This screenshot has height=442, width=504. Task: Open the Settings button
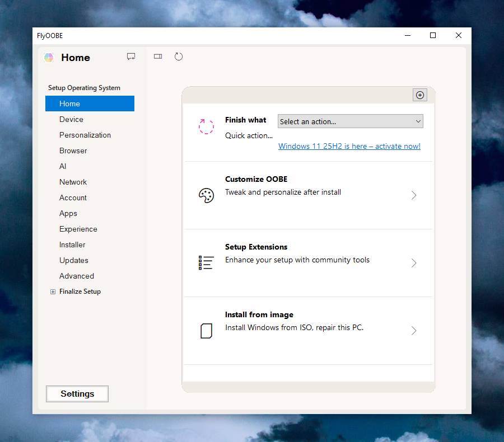tap(77, 394)
